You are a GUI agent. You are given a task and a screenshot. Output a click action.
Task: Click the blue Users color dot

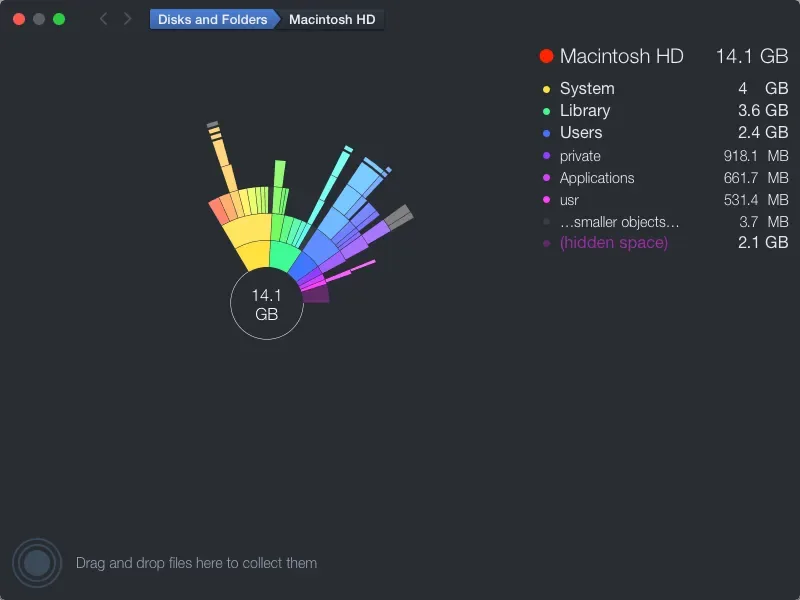coord(546,133)
